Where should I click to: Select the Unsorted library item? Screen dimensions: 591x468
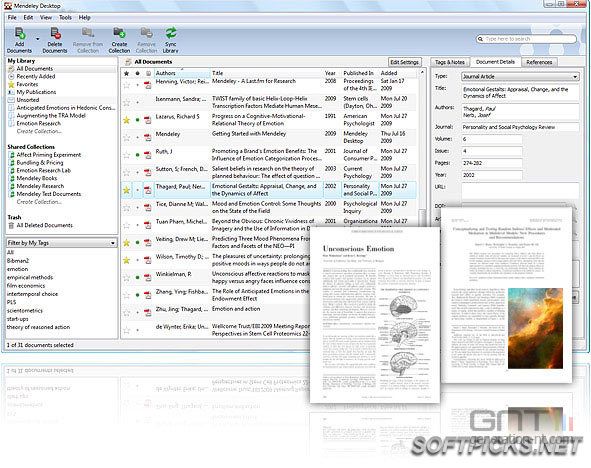pyautogui.click(x=28, y=100)
